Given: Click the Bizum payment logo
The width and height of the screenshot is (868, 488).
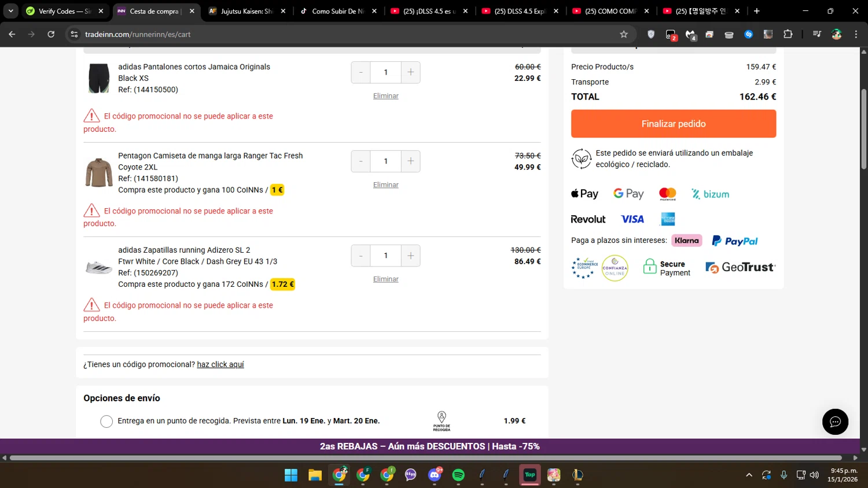Looking at the screenshot, I should (x=710, y=194).
